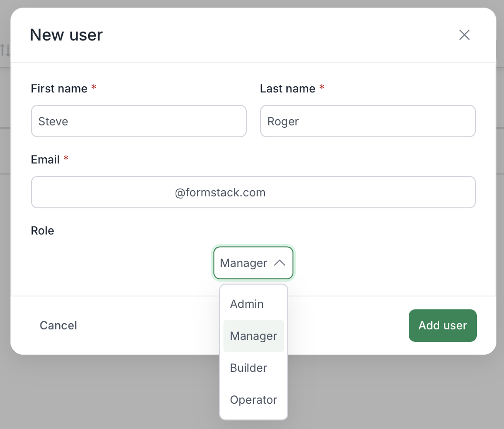Click the chevron arrow in Role dropdown
Screen dimensions: 504x429
(x=280, y=263)
